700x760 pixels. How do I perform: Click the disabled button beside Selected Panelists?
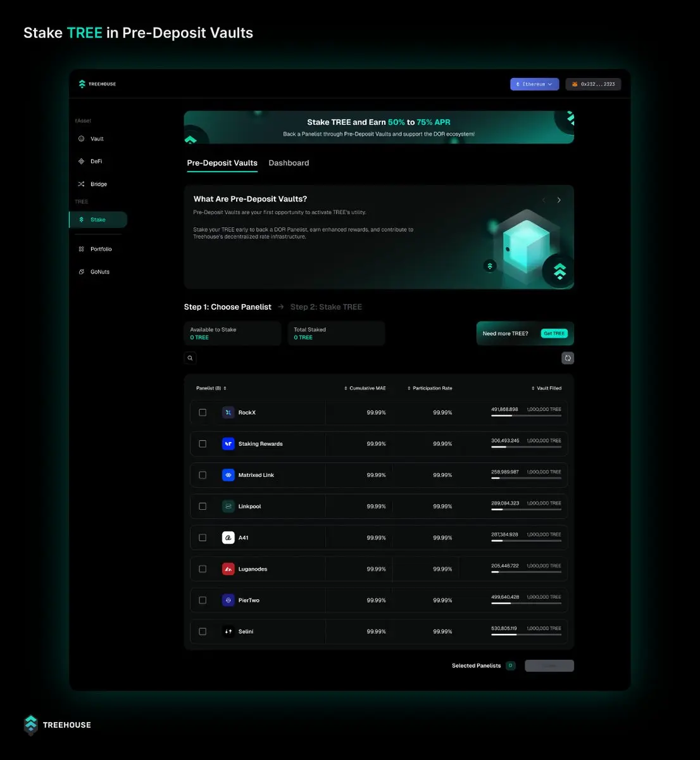point(549,666)
